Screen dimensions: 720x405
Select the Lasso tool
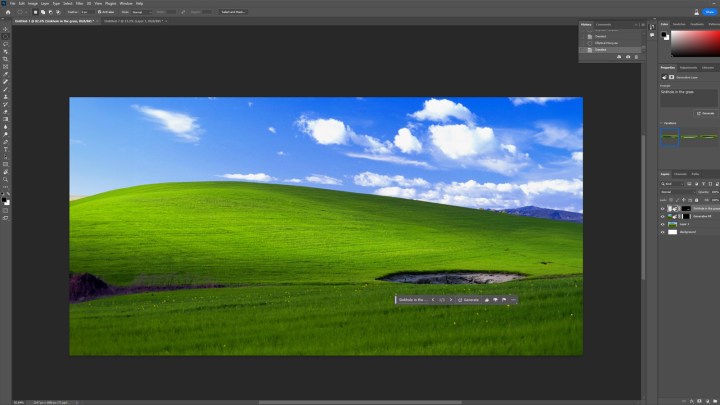coord(6,44)
